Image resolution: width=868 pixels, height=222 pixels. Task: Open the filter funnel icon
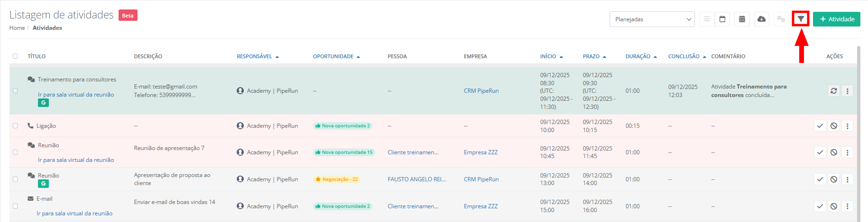point(801,19)
